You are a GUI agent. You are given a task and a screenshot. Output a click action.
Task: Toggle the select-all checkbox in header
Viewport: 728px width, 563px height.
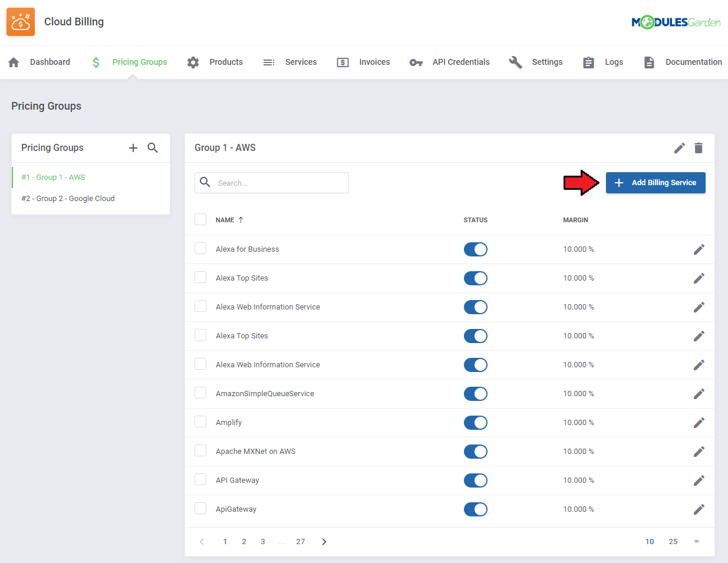coord(200,219)
